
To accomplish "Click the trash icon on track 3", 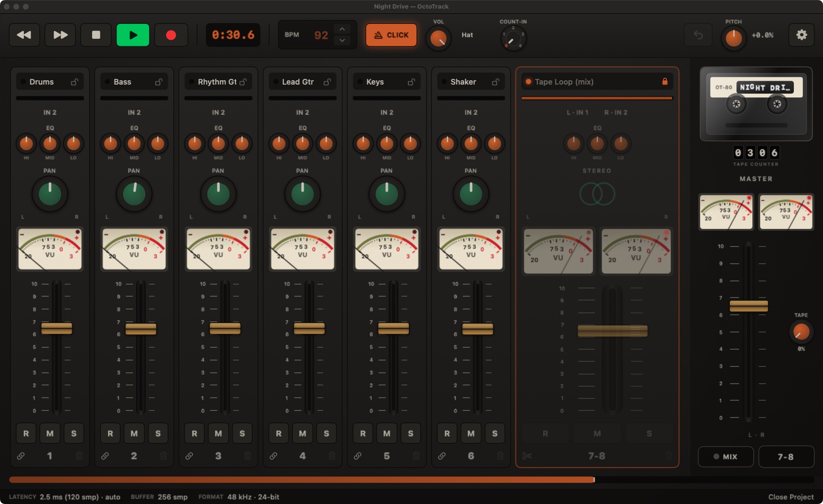I will point(247,456).
